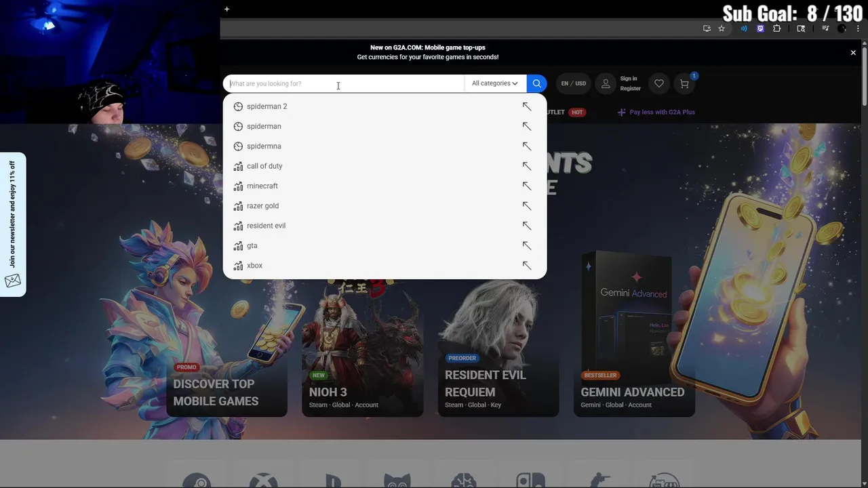This screenshot has height=488, width=868.
Task: Open the browser three-dot menu
Action: tap(858, 28)
